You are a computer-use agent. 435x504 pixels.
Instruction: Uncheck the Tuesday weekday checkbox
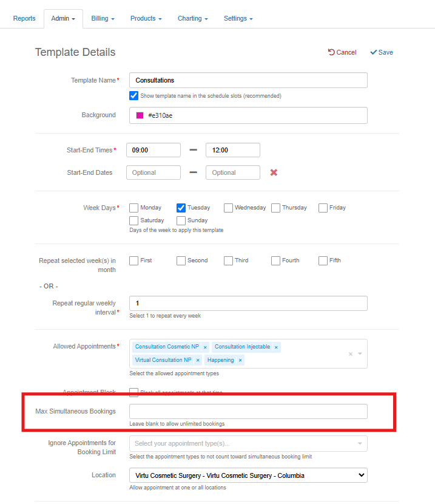pos(181,208)
